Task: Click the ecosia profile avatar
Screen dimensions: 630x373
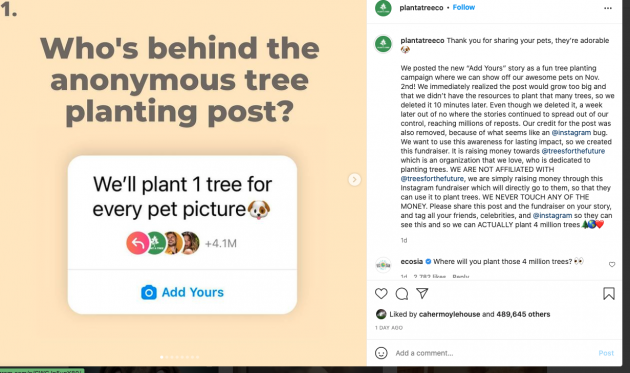Action: [x=383, y=265]
